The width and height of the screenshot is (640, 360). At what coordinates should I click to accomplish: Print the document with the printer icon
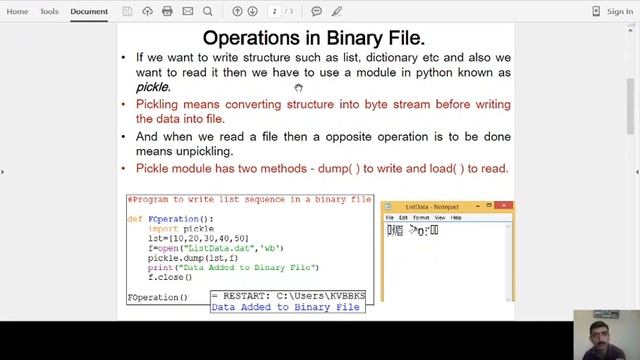(x=167, y=11)
